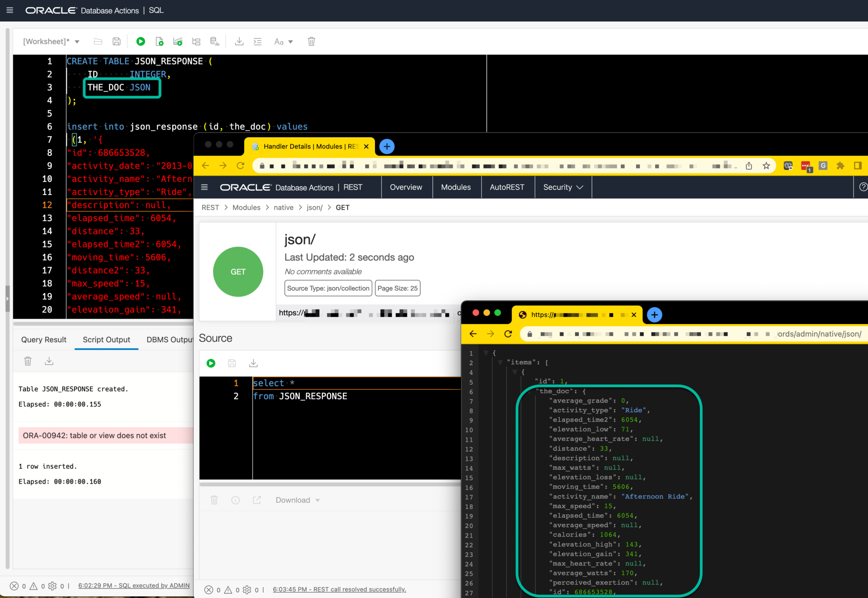Expand the collapsed left navigator panel
The image size is (868, 598).
click(x=7, y=299)
